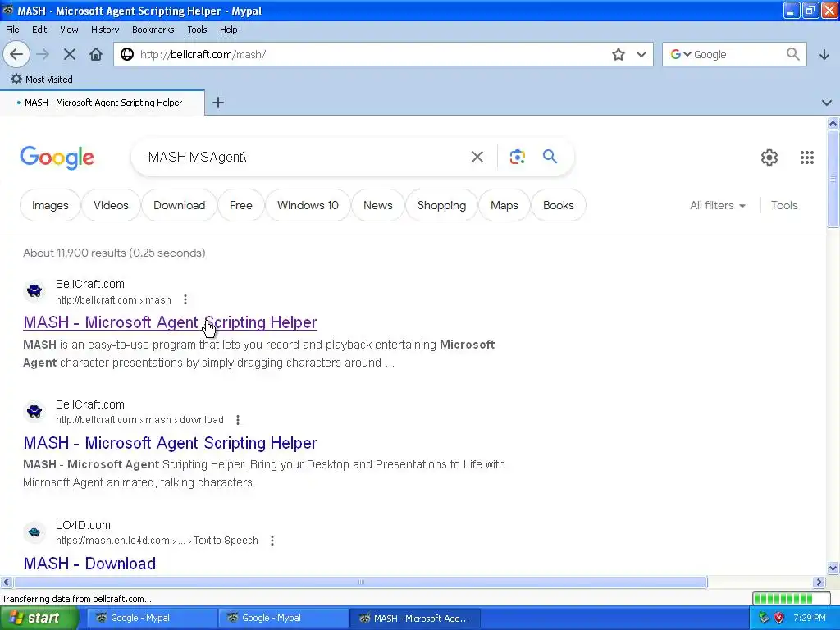Open a new tab with the plus button

coord(218,103)
